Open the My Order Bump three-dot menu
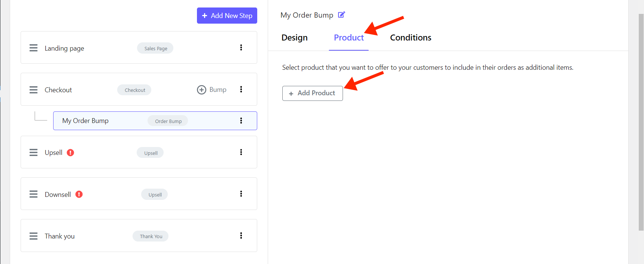Image resolution: width=644 pixels, height=264 pixels. click(x=241, y=121)
